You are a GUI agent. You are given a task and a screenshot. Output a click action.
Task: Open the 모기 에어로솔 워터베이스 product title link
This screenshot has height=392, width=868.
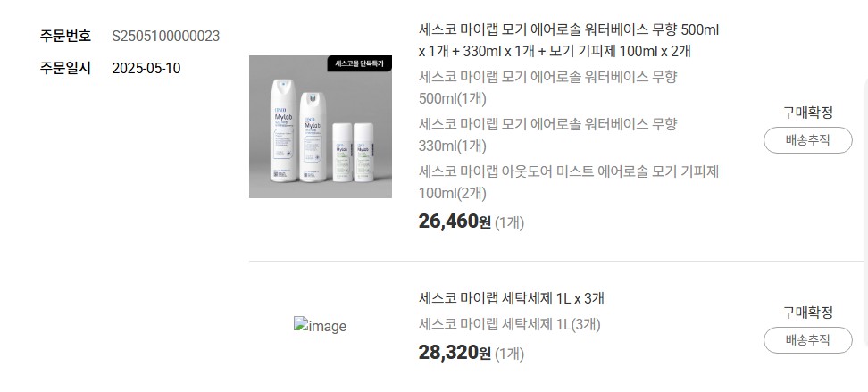coord(569,40)
